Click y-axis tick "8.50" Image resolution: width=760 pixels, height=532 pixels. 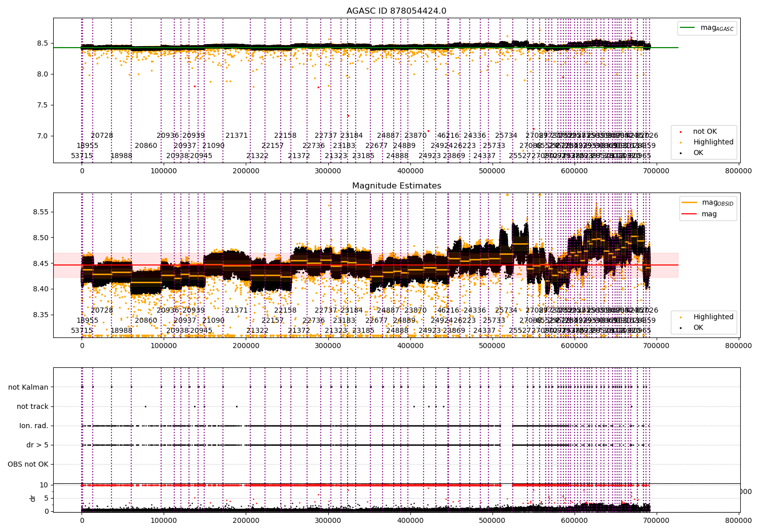(x=40, y=238)
